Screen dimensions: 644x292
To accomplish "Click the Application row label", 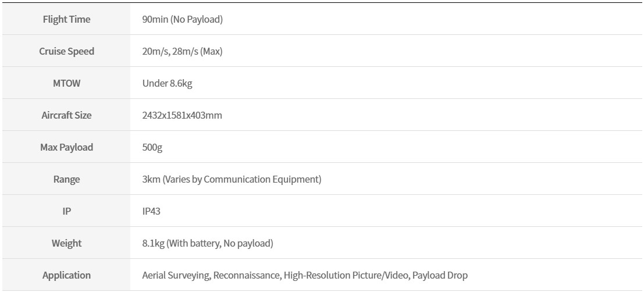I will click(66, 275).
